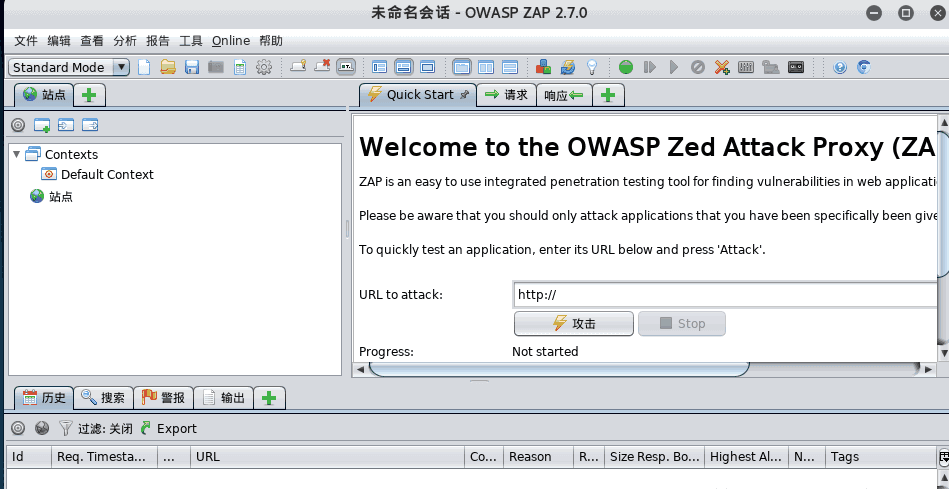This screenshot has width=949, height=489.
Task: Select the expand Sites tab layout
Action: coord(379,67)
